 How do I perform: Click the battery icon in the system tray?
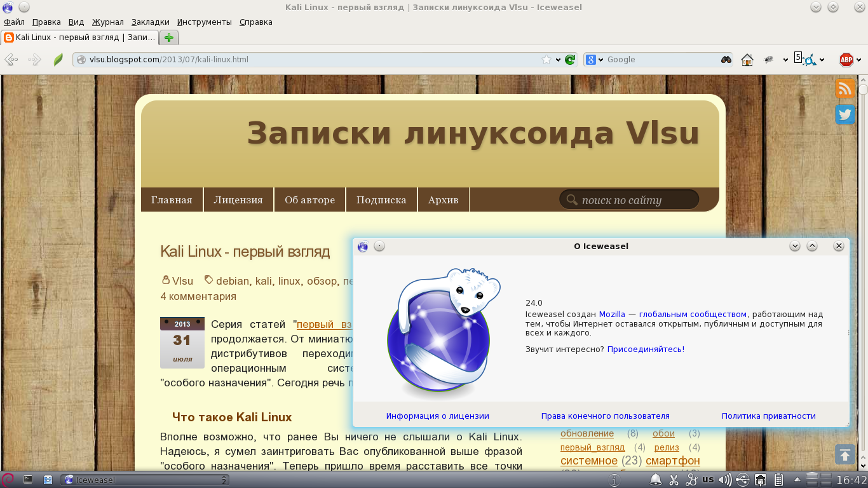coord(777,480)
